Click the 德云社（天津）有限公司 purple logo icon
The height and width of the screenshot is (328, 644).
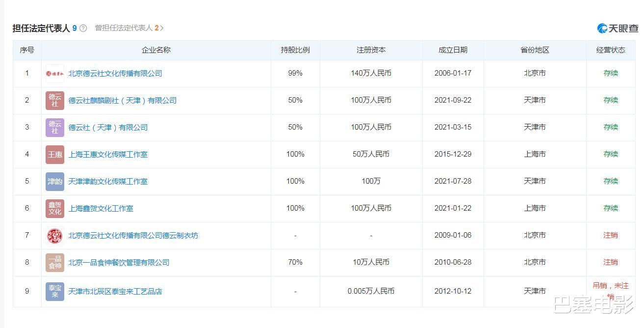(55, 128)
